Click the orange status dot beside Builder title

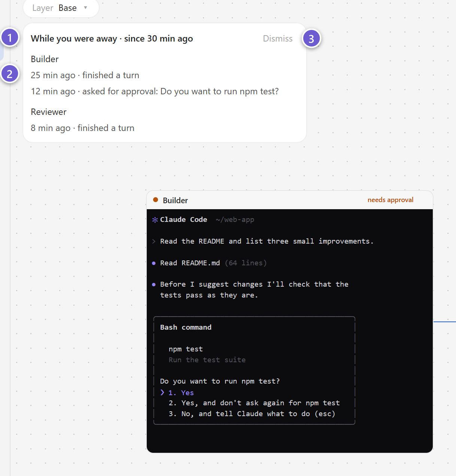156,200
